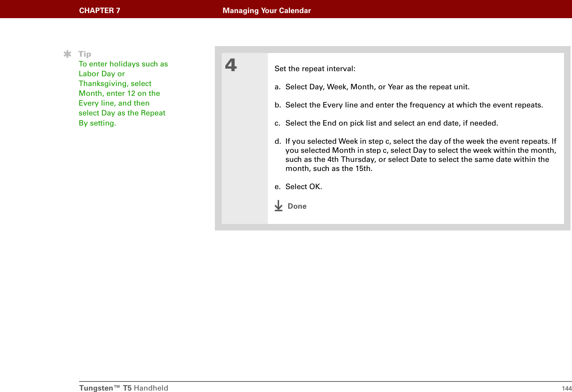Screen dimensions: 572x392
Task: Click tip line 'Every line, and then'
Action: pos(114,103)
